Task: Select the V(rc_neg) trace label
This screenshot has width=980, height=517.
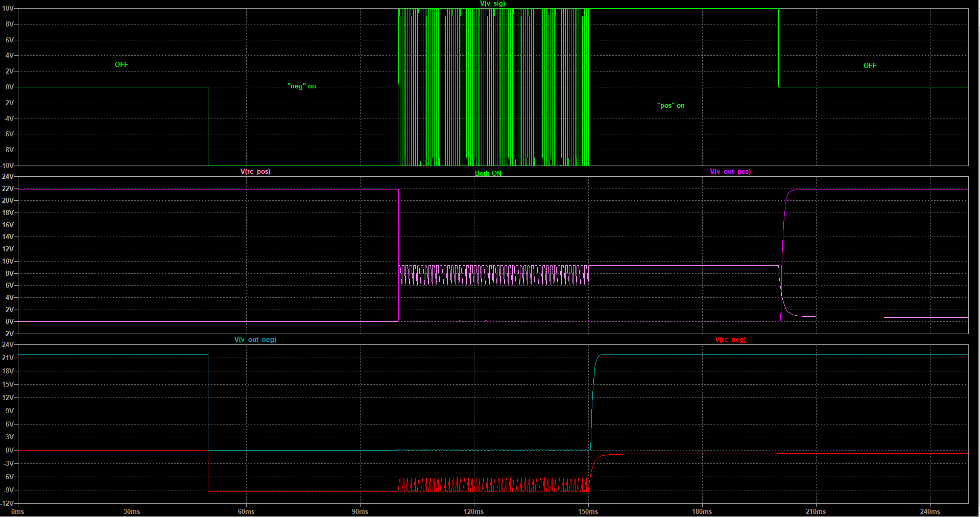Action: [x=730, y=340]
